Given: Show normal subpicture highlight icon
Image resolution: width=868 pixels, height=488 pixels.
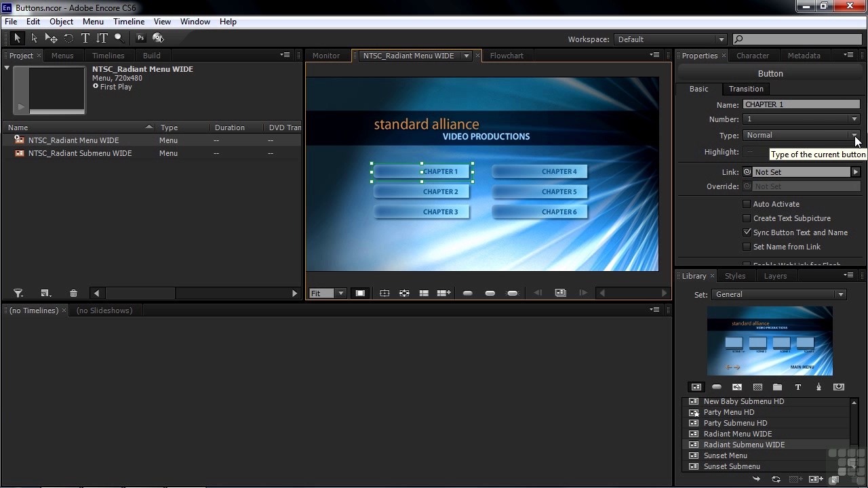Looking at the screenshot, I should [x=467, y=293].
